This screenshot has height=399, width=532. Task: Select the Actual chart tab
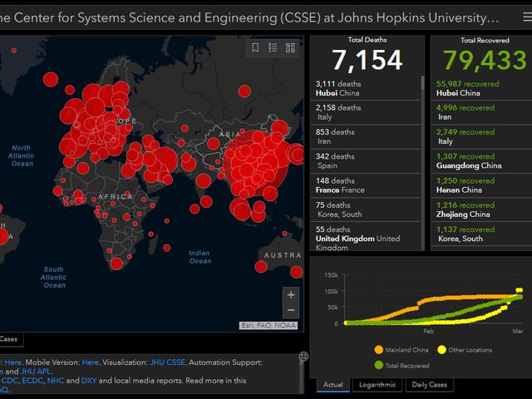coord(332,385)
